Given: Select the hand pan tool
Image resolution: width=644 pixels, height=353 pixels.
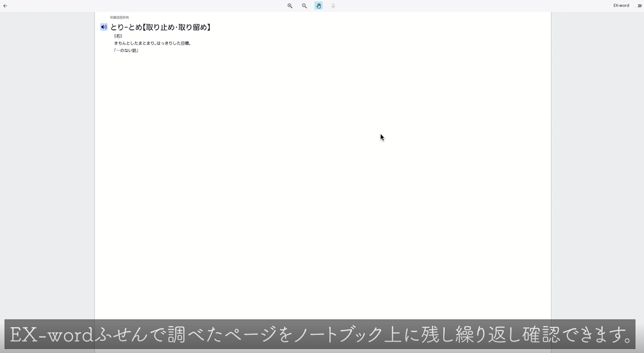Looking at the screenshot, I should [319, 6].
